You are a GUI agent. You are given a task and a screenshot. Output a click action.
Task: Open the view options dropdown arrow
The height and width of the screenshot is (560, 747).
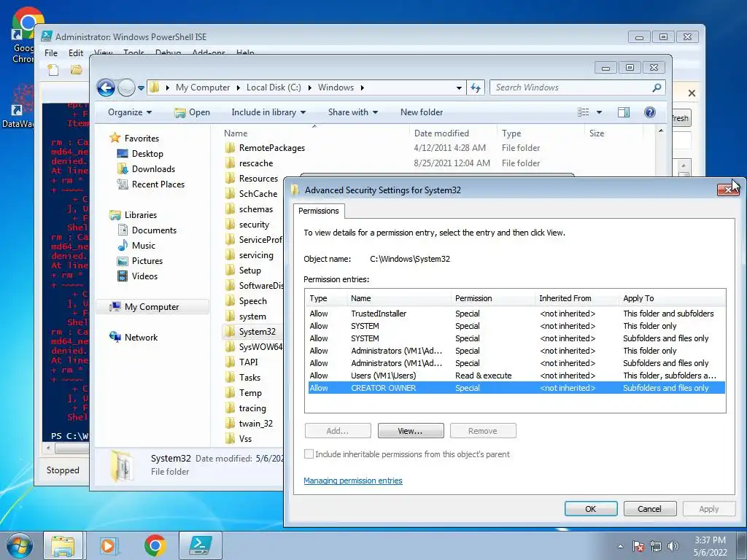(x=599, y=112)
